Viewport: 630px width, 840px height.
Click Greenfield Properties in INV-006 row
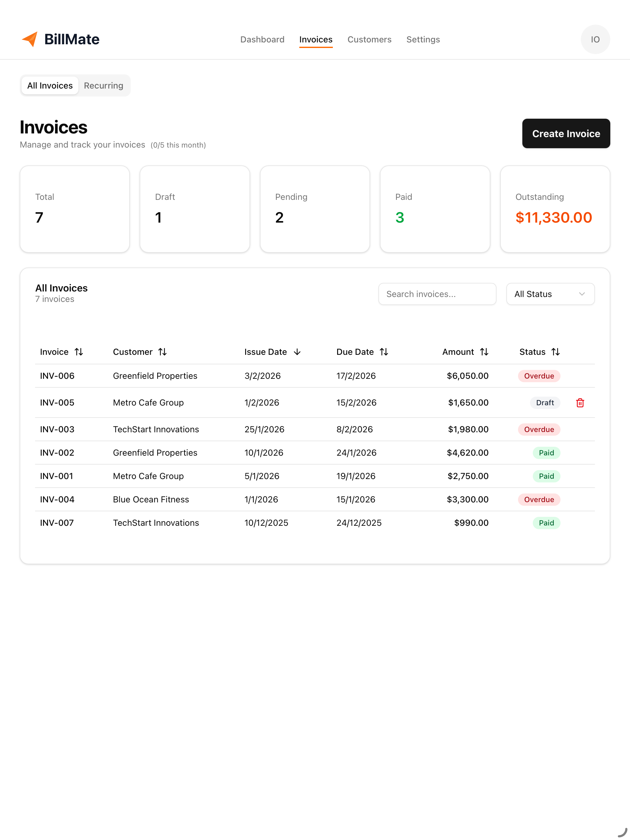click(155, 375)
